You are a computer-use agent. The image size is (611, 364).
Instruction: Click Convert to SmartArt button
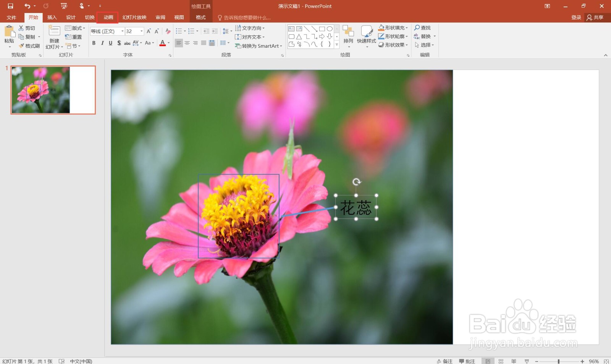(x=259, y=46)
